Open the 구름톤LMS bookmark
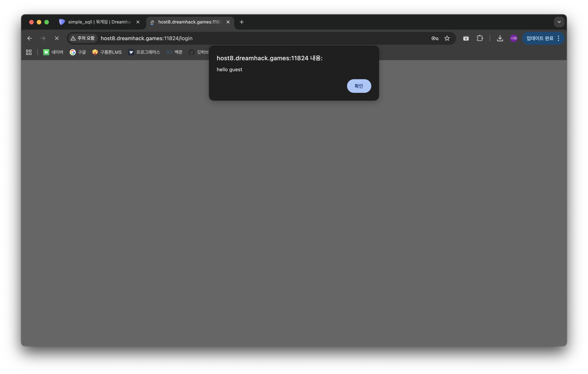The width and height of the screenshot is (588, 374). point(107,52)
